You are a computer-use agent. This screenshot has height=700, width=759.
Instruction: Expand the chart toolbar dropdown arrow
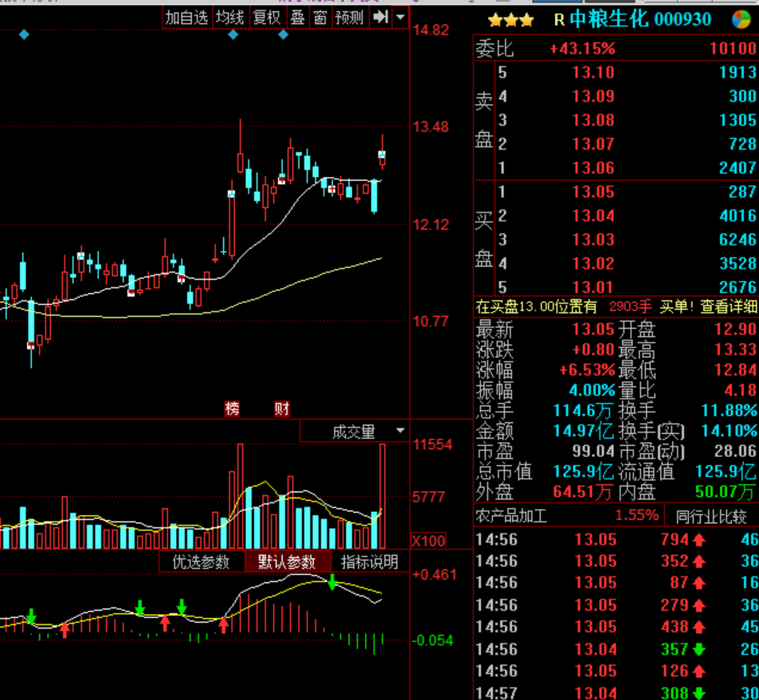(x=400, y=17)
